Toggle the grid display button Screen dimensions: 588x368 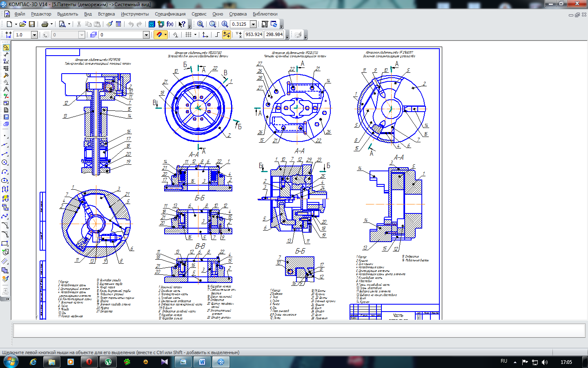(188, 35)
